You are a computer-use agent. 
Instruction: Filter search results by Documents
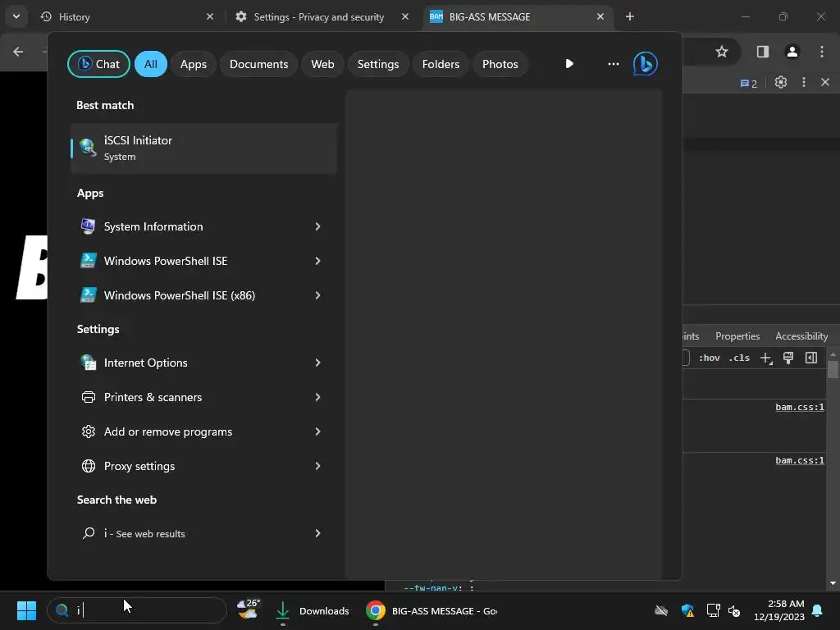258,64
